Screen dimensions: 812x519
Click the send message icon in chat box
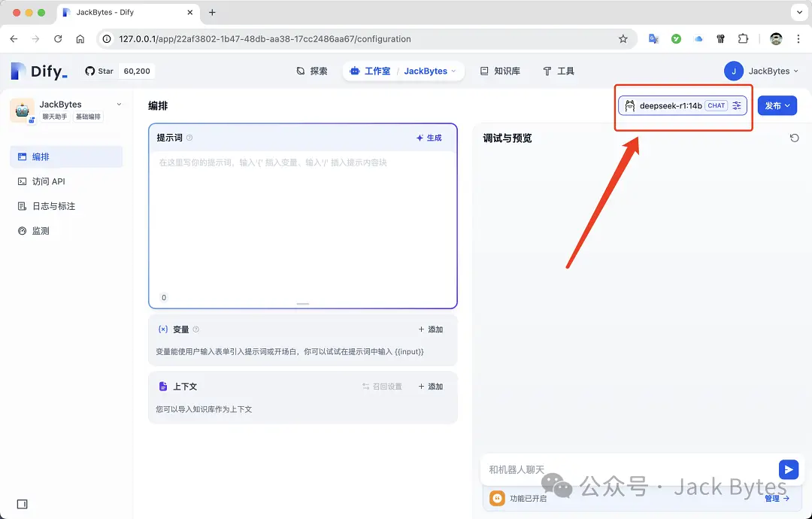[x=788, y=469]
